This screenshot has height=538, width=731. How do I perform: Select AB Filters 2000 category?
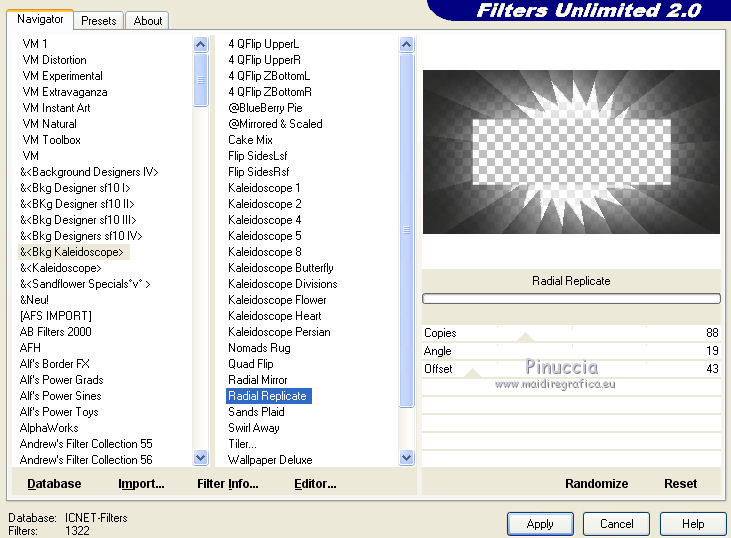(x=55, y=331)
